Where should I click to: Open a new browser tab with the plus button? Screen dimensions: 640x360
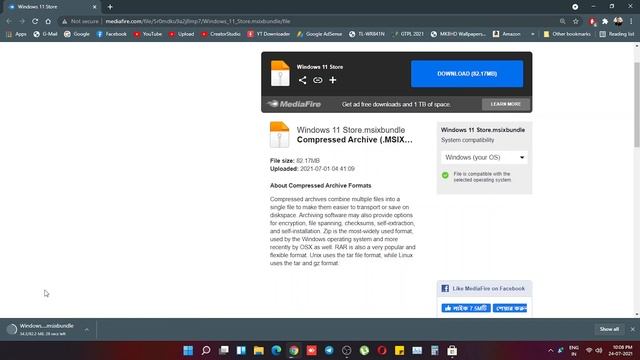pyautogui.click(x=110, y=7)
